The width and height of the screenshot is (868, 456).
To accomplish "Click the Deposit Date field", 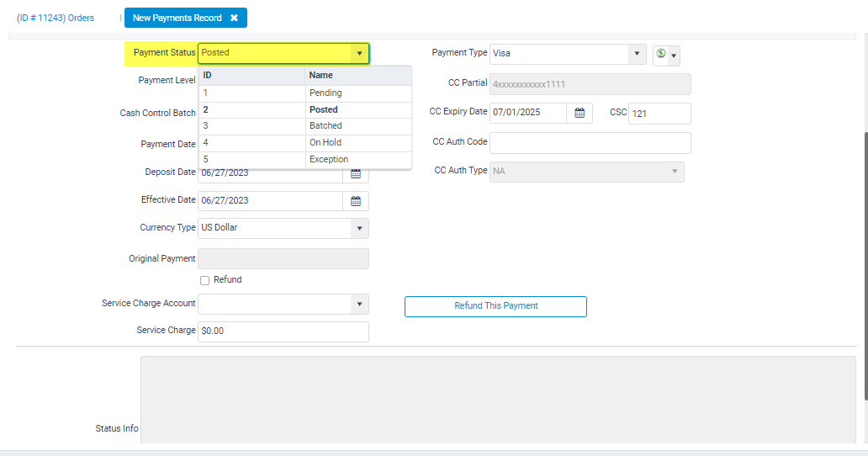I will point(271,173).
